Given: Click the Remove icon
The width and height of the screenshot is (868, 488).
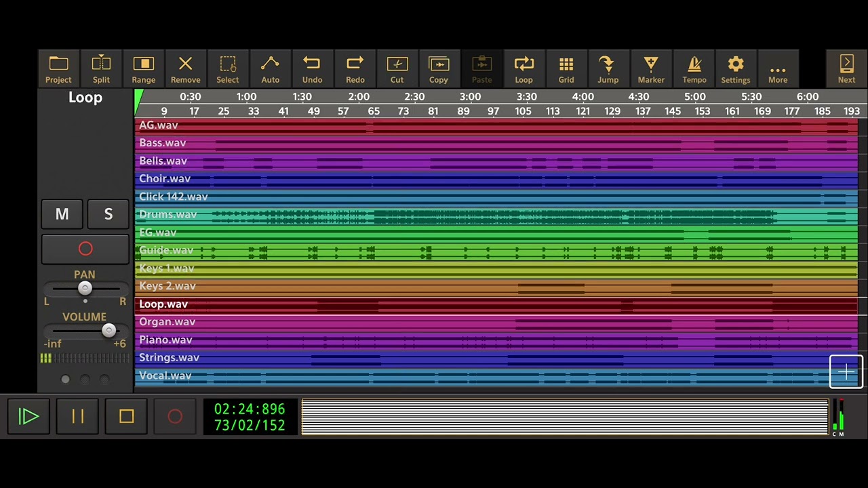Looking at the screenshot, I should pyautogui.click(x=185, y=69).
